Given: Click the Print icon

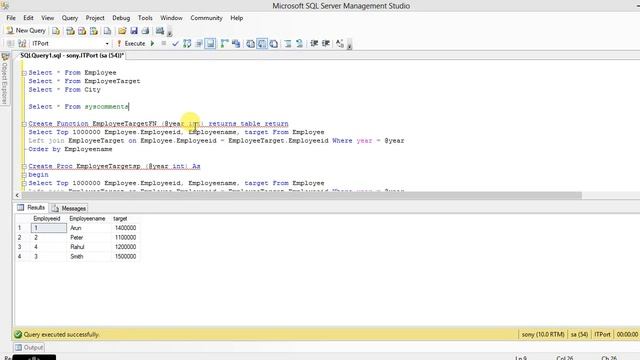Looking at the screenshot, I should pos(145,31).
